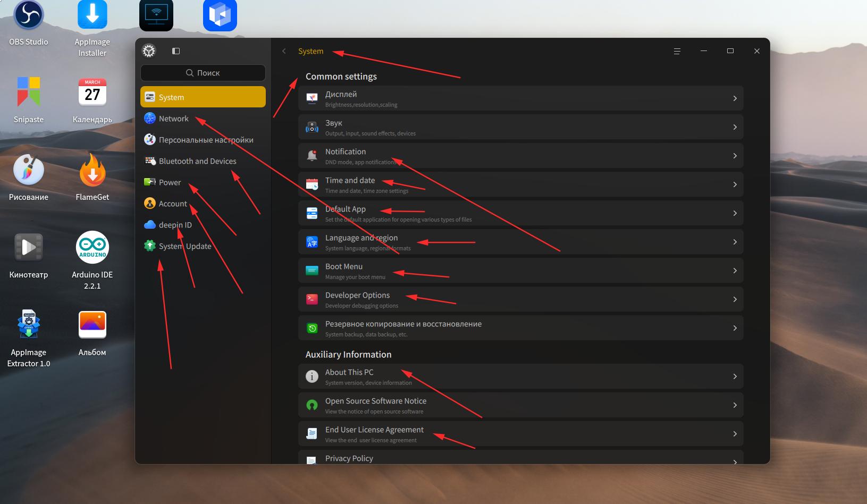View Open Source Software Notice

(x=520, y=405)
